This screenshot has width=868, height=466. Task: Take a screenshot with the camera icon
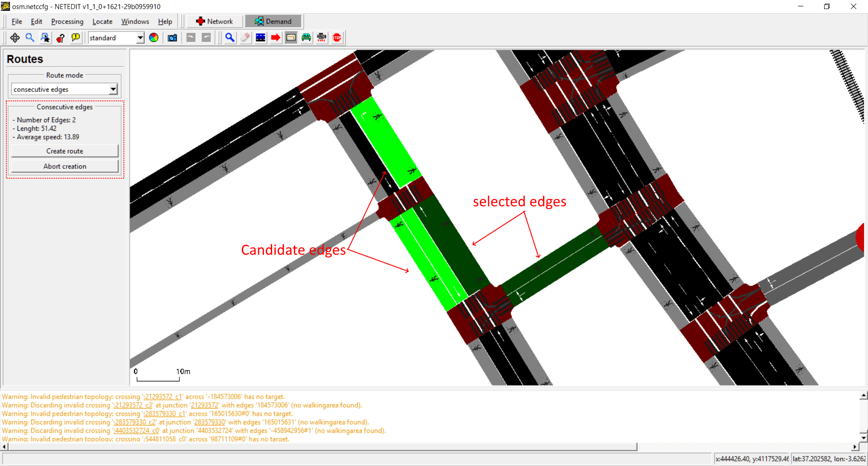pos(172,38)
